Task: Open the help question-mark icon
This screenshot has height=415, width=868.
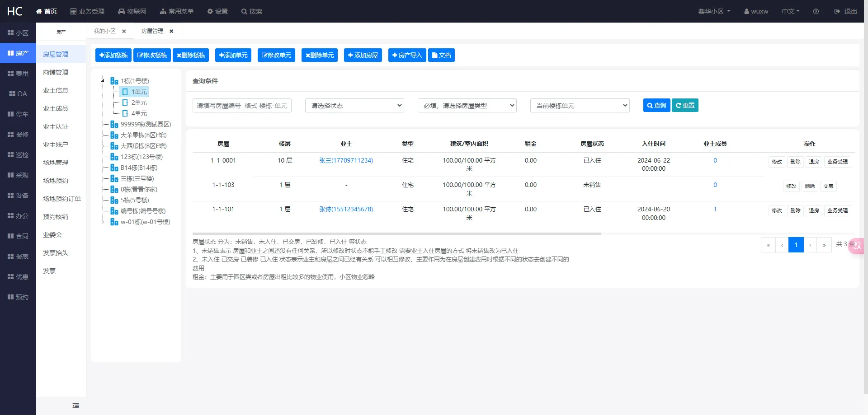Action: coord(816,11)
